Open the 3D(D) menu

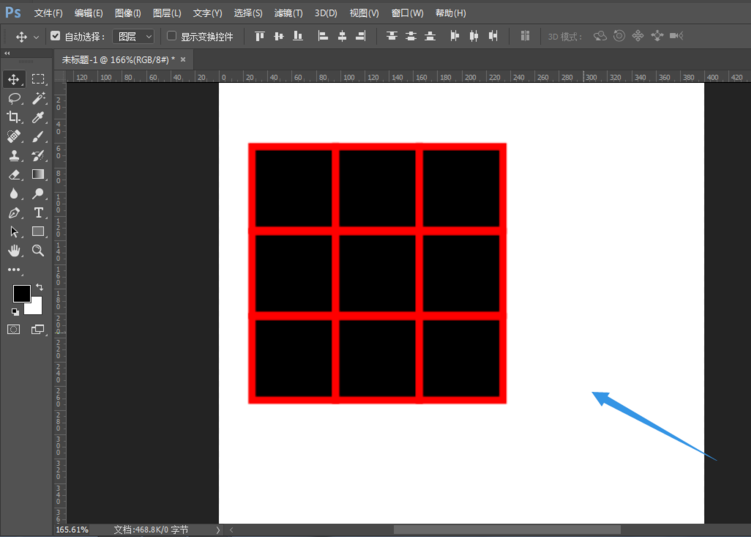click(326, 13)
